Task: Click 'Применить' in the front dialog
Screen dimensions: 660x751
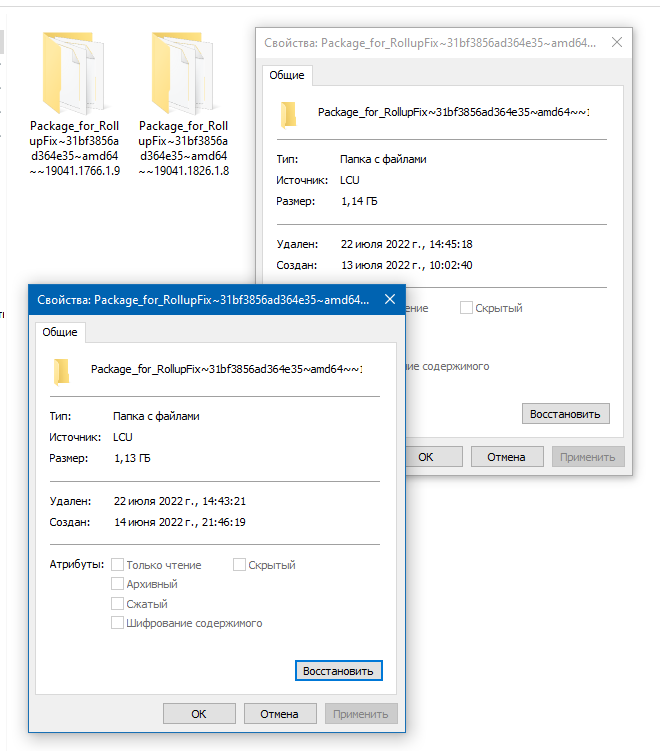Action: click(361, 714)
